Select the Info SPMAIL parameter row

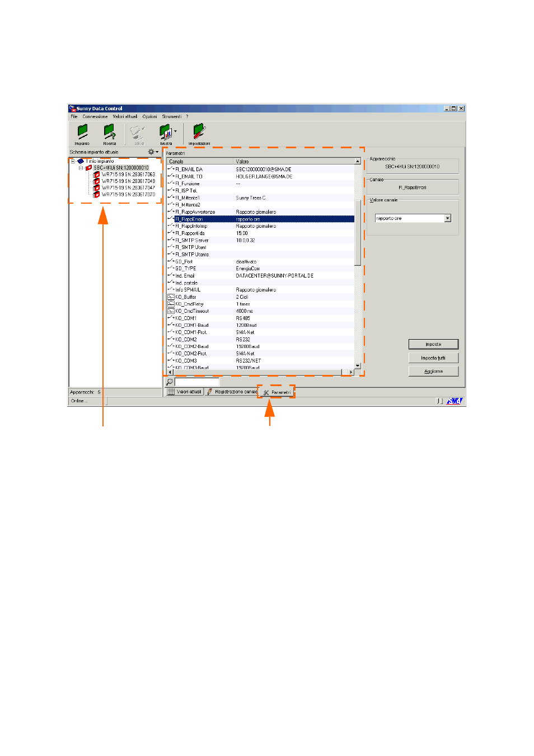tap(260, 290)
